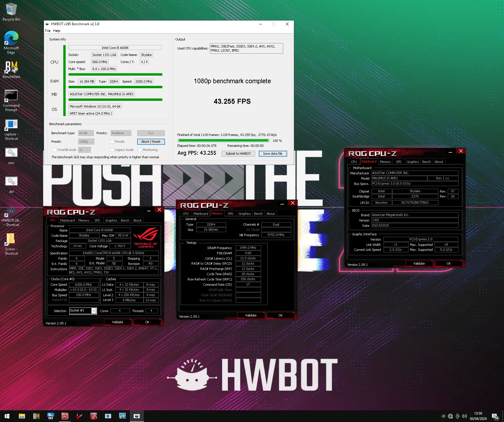Click the DRAM Frequency 1999.0 MHz value

pyautogui.click(x=248, y=248)
